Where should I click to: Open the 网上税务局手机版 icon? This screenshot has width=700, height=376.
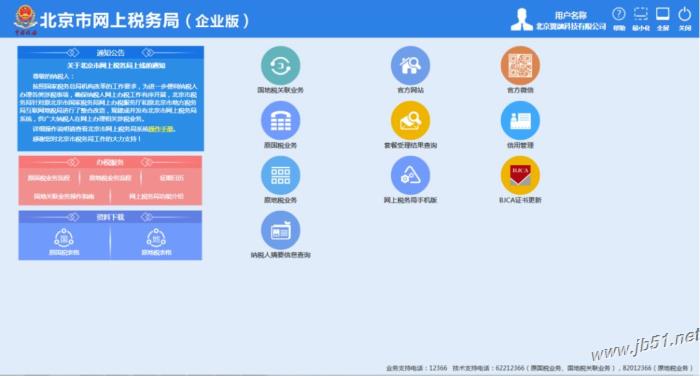pos(410,175)
